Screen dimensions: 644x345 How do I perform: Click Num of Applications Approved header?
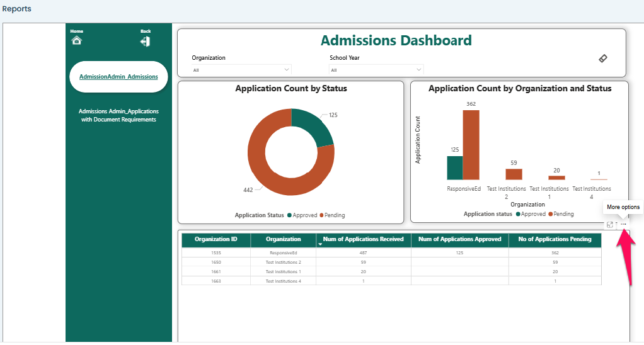coord(459,239)
